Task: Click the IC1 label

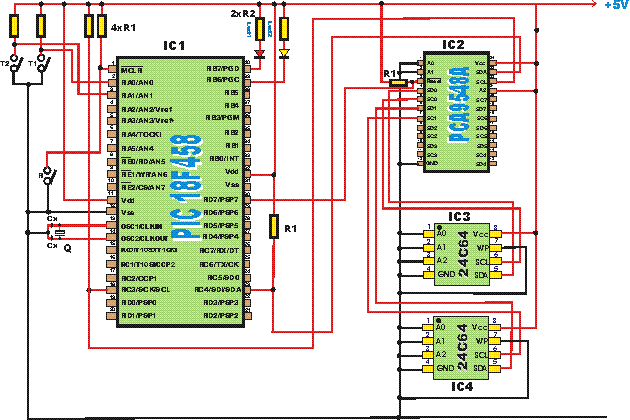Action: (174, 46)
